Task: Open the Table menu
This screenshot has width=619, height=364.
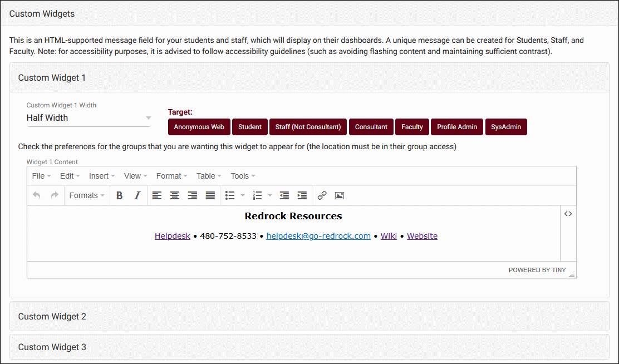Action: [209, 176]
